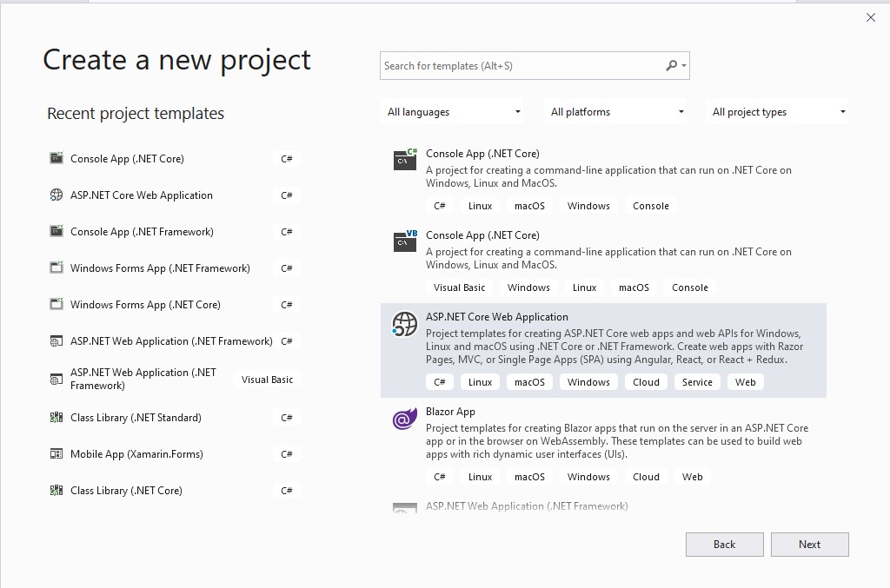Image resolution: width=890 pixels, height=588 pixels.
Task: Click the Visual Basic tag in recent templates list
Action: tap(267, 380)
